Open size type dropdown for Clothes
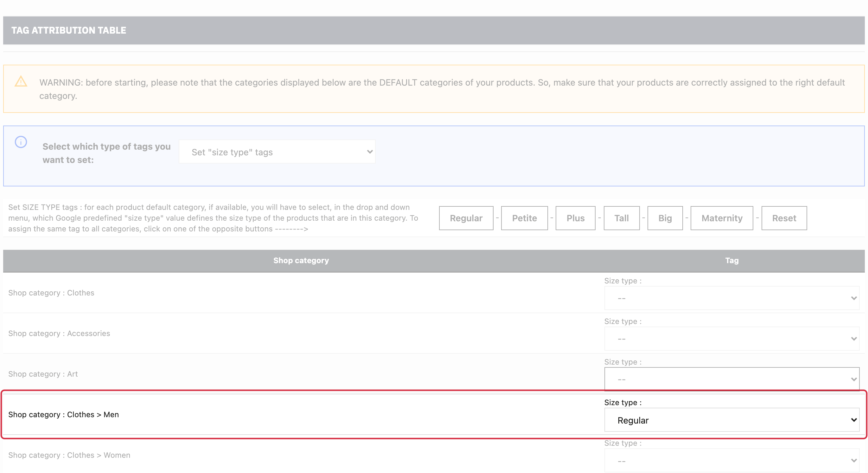 point(732,298)
